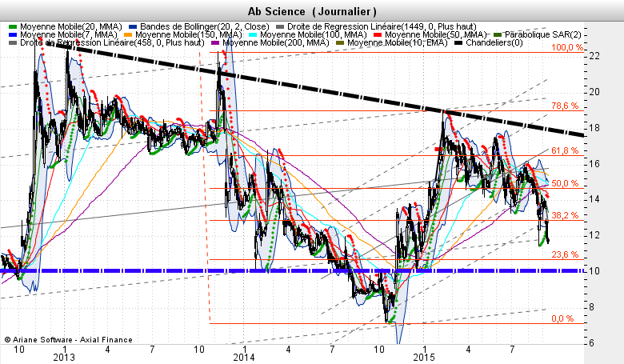Select legend 'Droite de Regression Linéaire(1449, 0, Plus haut)'

[382, 26]
